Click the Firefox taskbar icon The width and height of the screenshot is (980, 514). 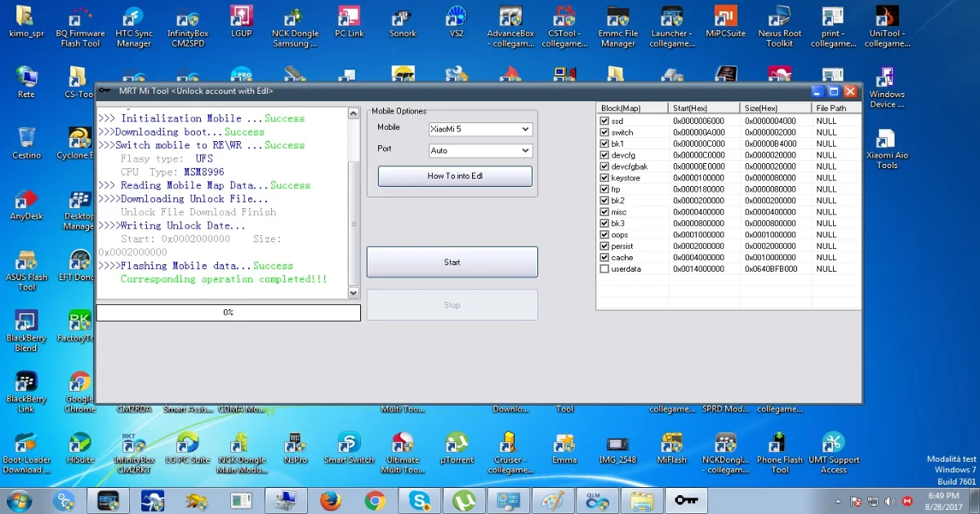(x=331, y=500)
